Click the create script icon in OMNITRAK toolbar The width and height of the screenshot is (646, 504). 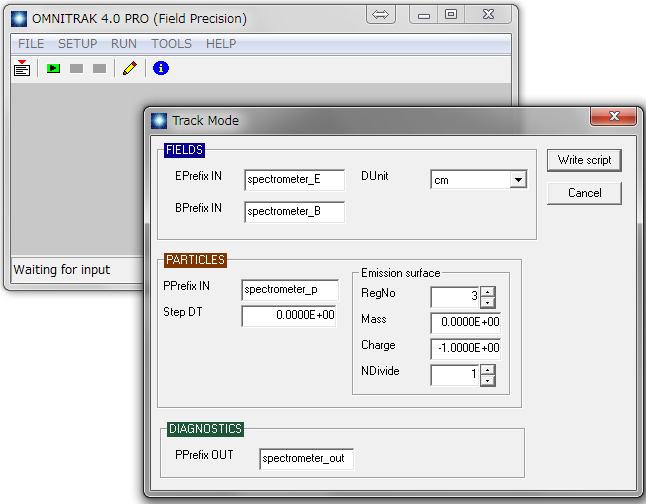[22, 68]
